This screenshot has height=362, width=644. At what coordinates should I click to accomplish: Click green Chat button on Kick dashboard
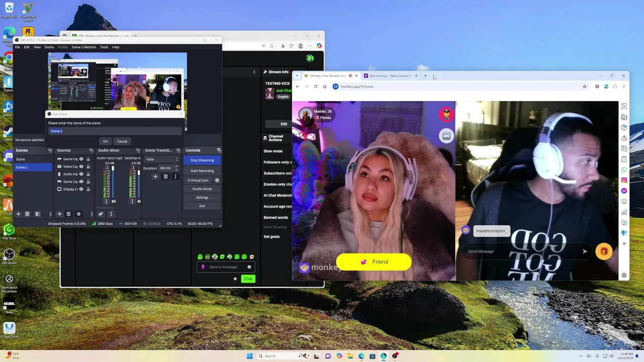coord(248,279)
